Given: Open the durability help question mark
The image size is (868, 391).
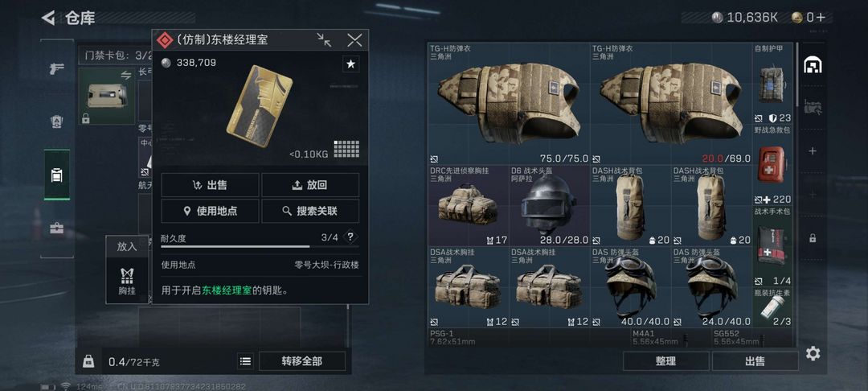Looking at the screenshot, I should coord(350,237).
